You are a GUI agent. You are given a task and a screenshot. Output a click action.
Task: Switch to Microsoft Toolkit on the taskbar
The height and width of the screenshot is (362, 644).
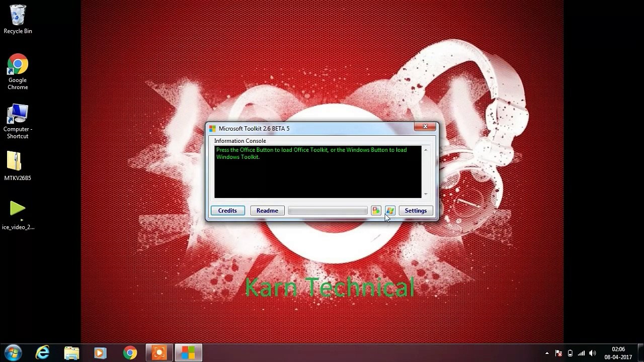click(188, 353)
